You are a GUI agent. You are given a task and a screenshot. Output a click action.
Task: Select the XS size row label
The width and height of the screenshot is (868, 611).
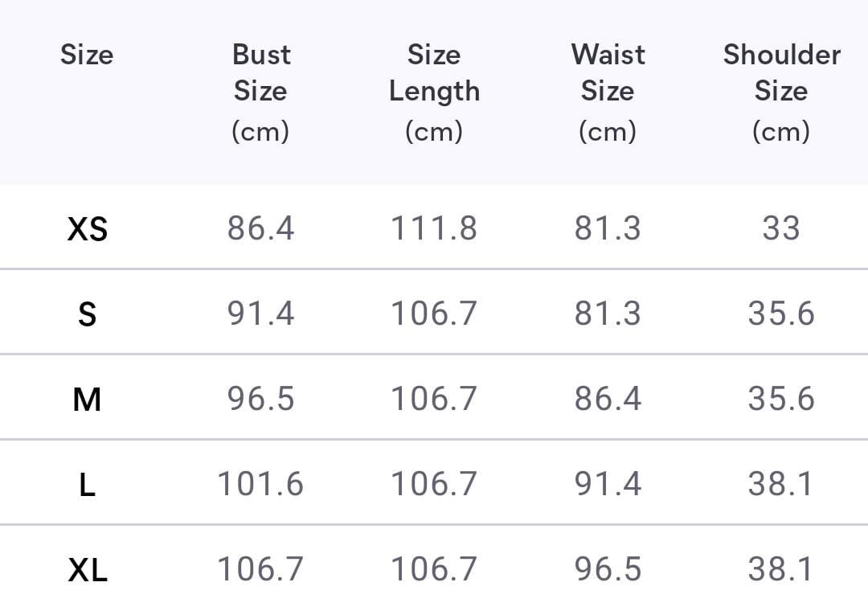(87, 229)
